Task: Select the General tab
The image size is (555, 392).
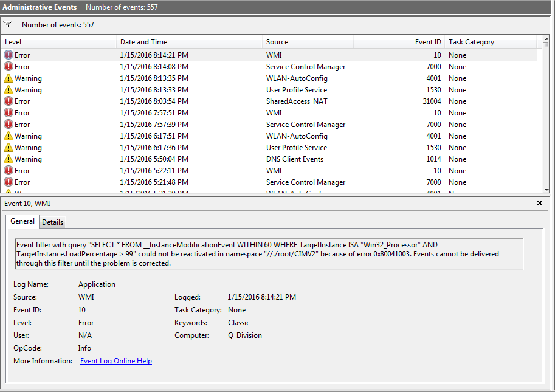Action: point(22,222)
